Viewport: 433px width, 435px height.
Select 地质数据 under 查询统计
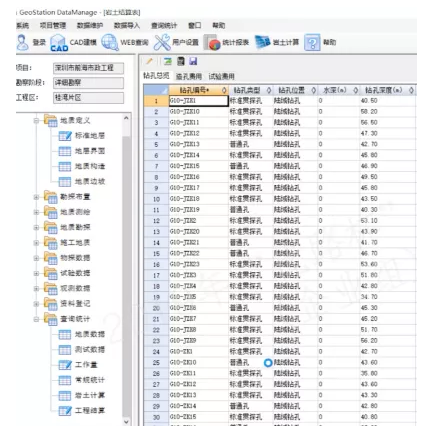(x=90, y=334)
